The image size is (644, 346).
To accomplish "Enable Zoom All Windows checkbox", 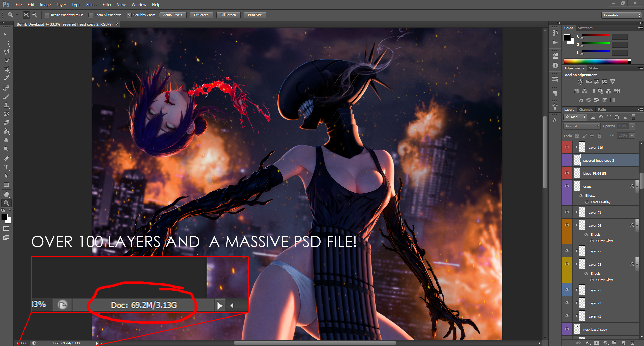I will [x=91, y=15].
